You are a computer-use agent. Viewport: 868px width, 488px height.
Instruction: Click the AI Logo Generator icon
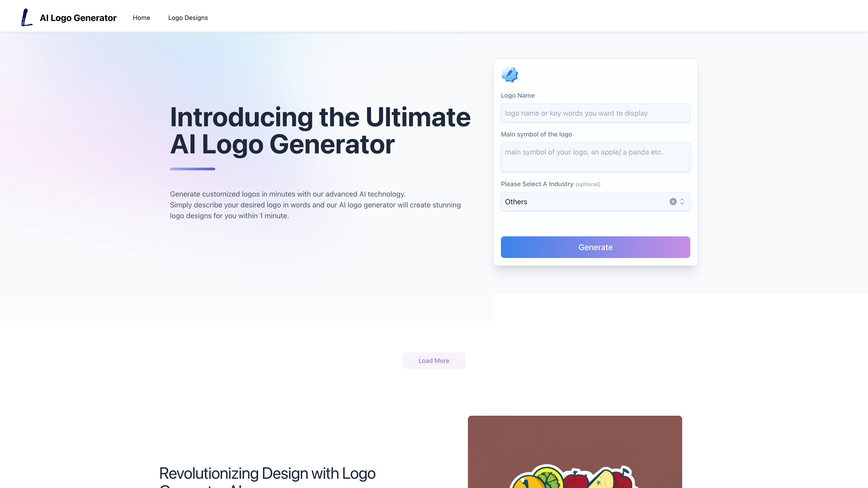[x=27, y=17]
